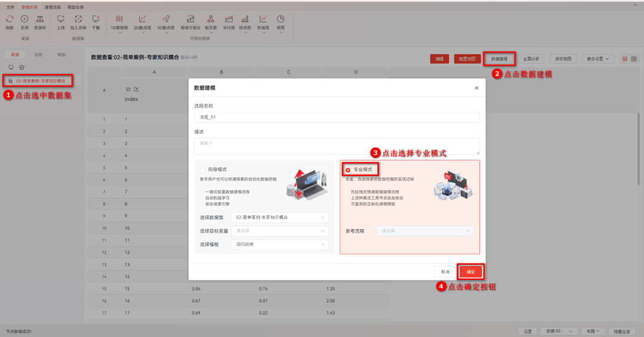The width and height of the screenshot is (644, 337).
Task: Click cell value 2.08 in row 16
Action: 330,301
